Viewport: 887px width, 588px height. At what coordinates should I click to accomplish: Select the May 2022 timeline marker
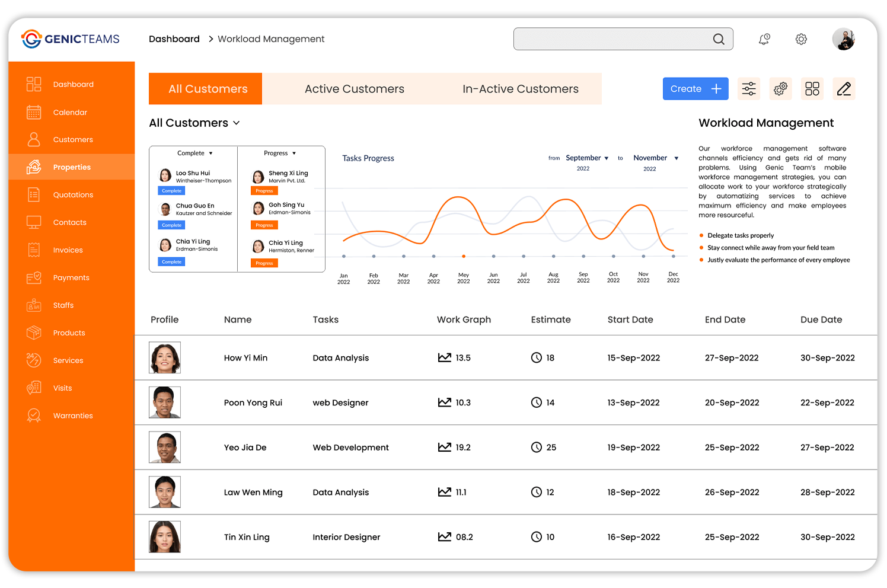[x=464, y=257]
